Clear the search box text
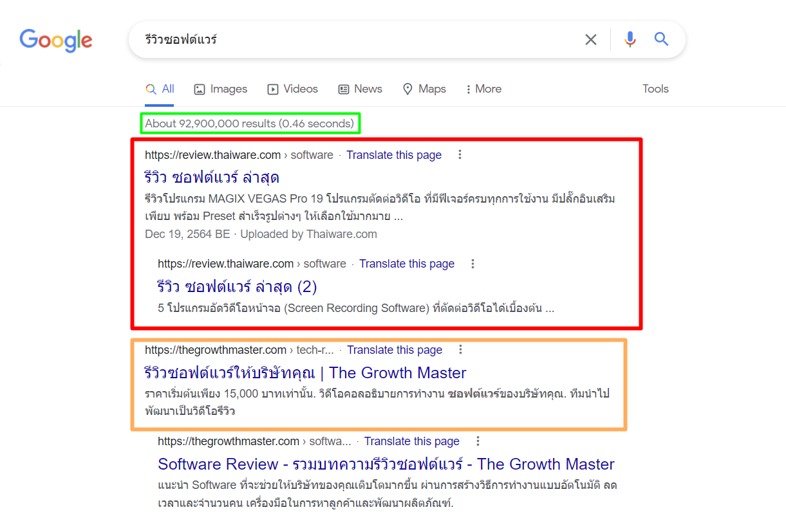The image size is (786, 532). tap(590, 40)
